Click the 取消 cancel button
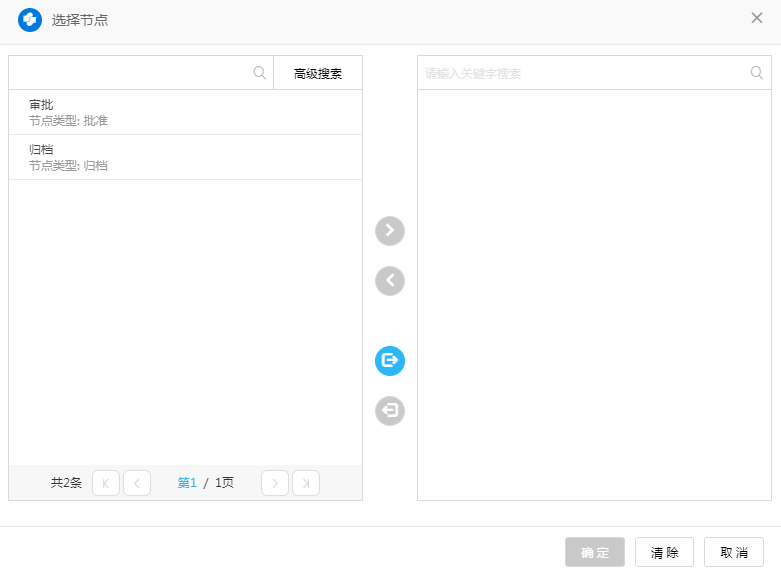 pyautogui.click(x=734, y=552)
